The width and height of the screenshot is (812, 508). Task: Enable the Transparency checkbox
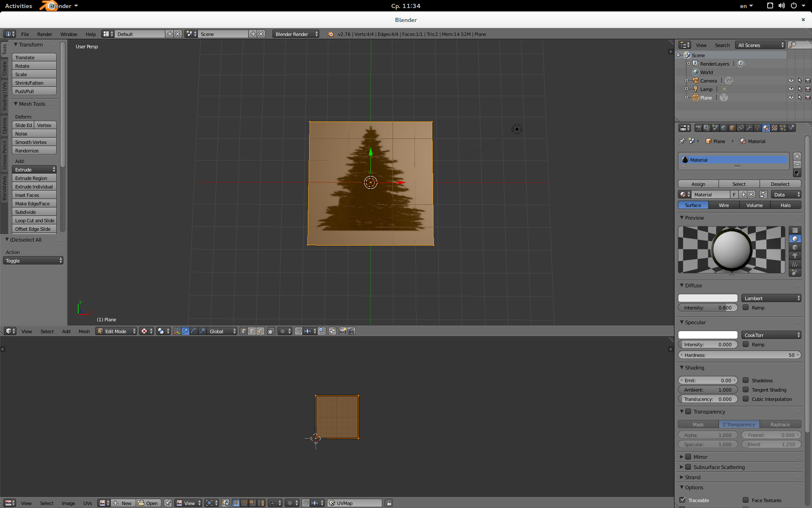[688, 412]
